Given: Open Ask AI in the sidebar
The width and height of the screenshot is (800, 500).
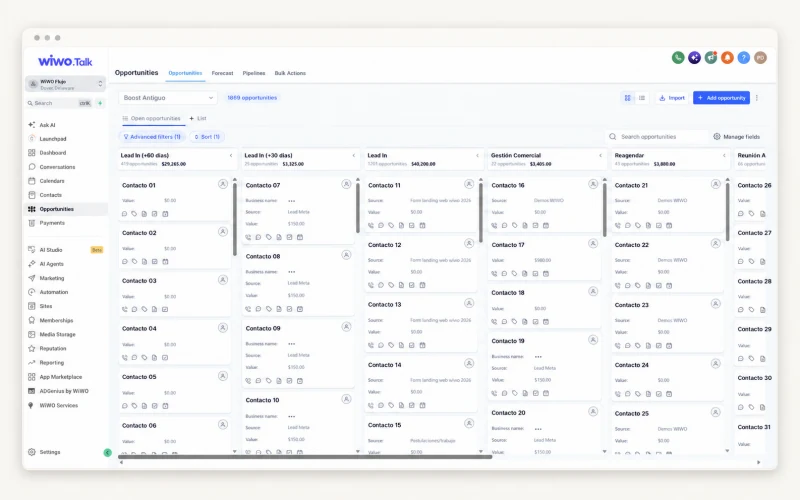Looking at the screenshot, I should pyautogui.click(x=42, y=125).
